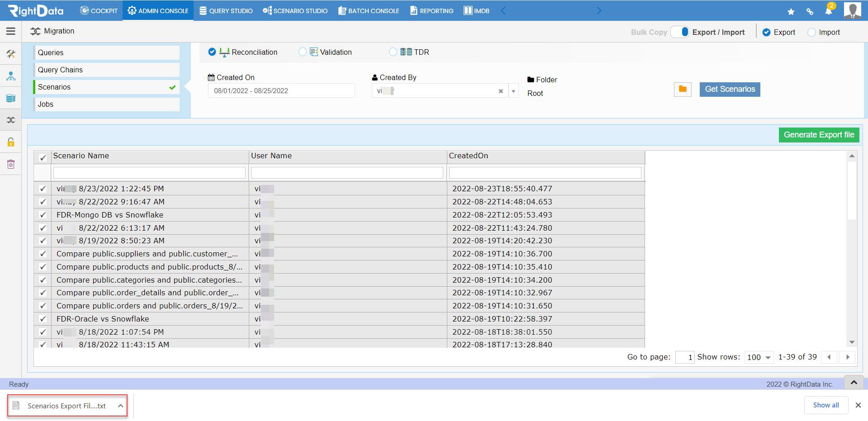868x421 pixels.
Task: Click table scrollbar down arrow
Action: [852, 342]
